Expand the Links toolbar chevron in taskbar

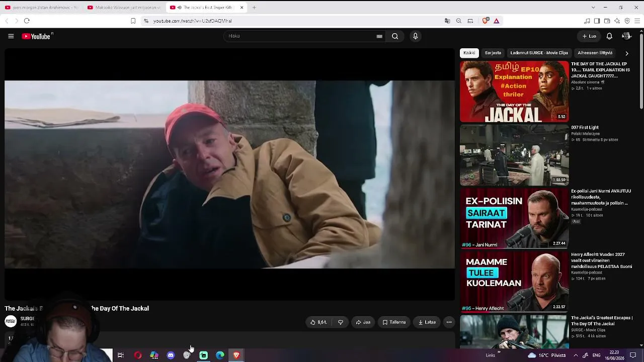tap(499, 352)
